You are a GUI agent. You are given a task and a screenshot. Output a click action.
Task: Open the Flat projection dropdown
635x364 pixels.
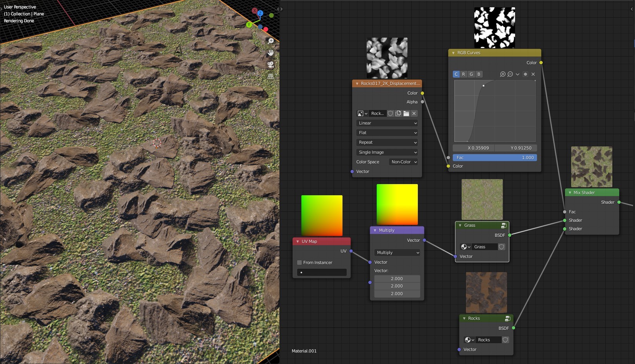[x=387, y=133]
